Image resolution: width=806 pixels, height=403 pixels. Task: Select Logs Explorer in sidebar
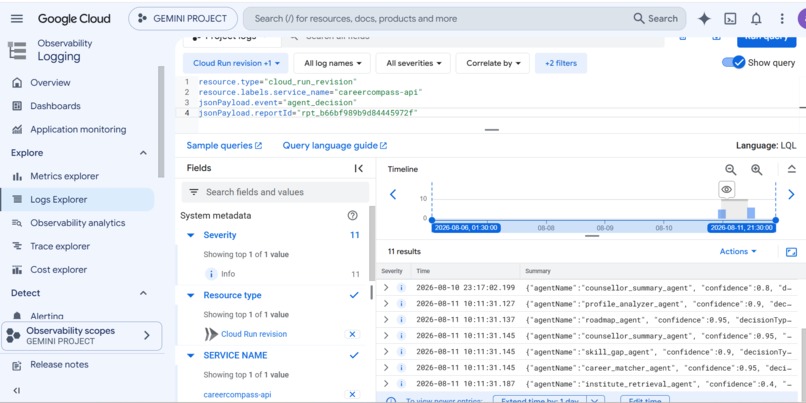point(77,199)
